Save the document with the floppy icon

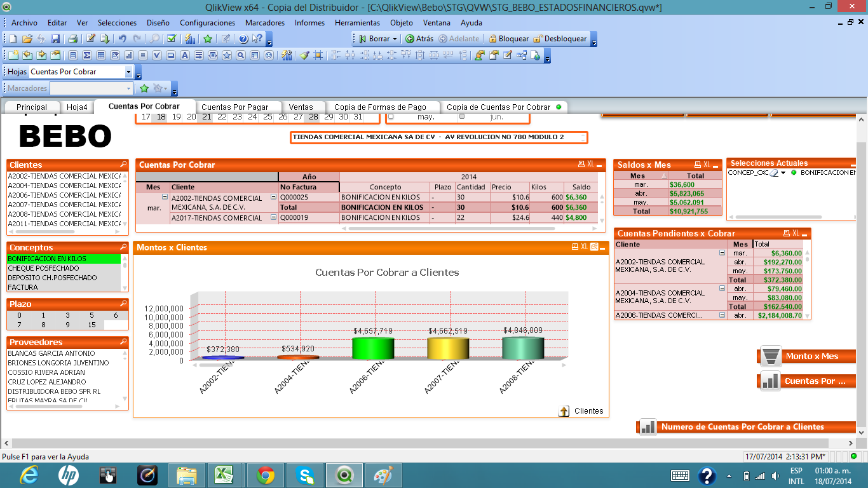click(55, 39)
